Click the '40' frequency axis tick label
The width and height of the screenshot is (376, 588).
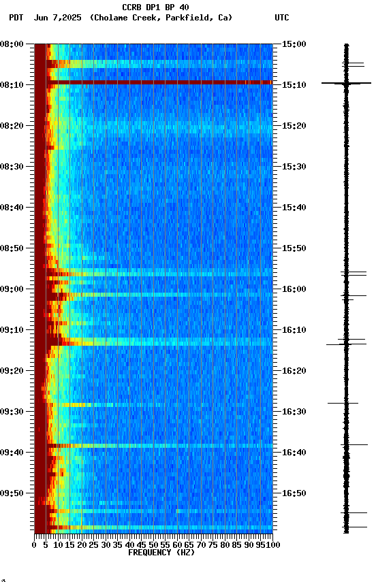point(130,545)
